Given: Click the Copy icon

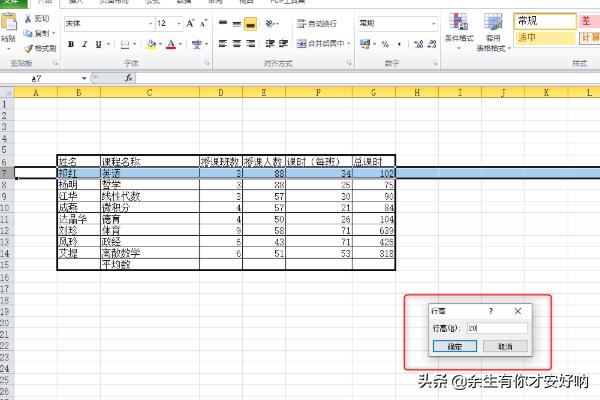Looking at the screenshot, I should pos(28,33).
